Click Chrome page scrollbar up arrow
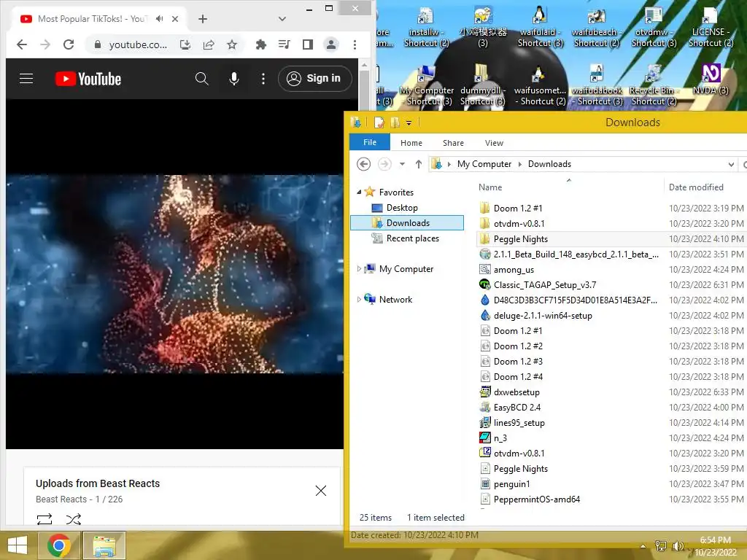This screenshot has width=747, height=560. point(365,65)
